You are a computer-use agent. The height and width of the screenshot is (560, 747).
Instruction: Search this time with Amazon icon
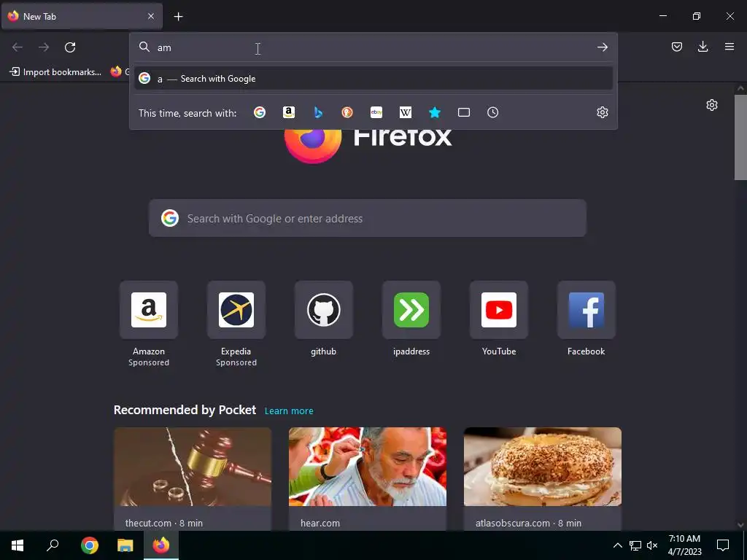point(289,112)
